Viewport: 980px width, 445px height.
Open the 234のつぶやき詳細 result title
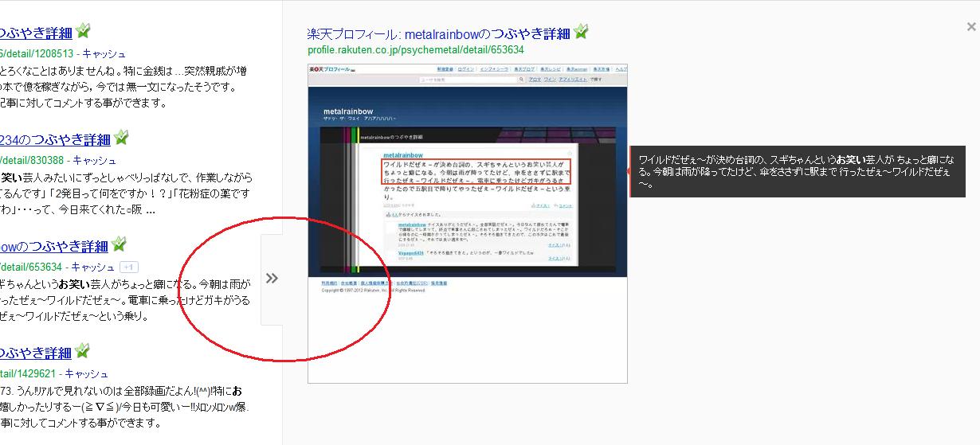[55, 140]
